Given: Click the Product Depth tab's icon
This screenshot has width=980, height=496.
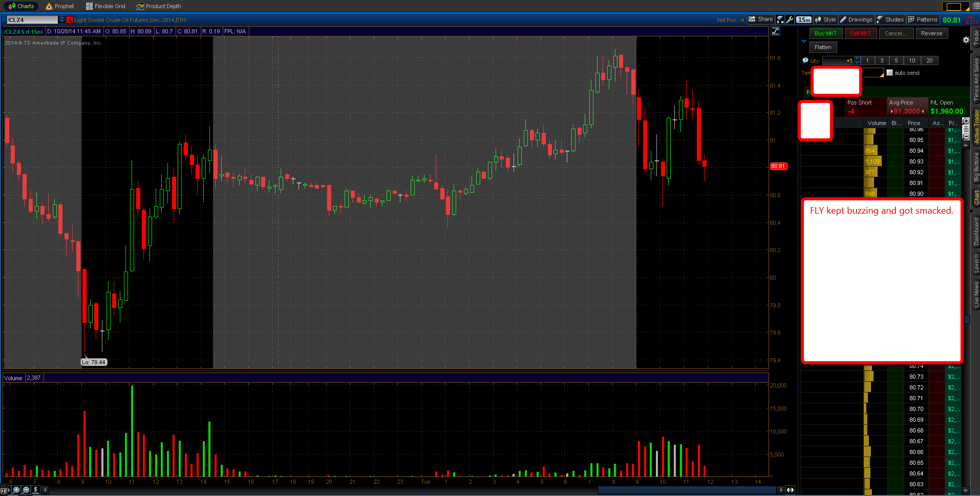Looking at the screenshot, I should click(140, 6).
